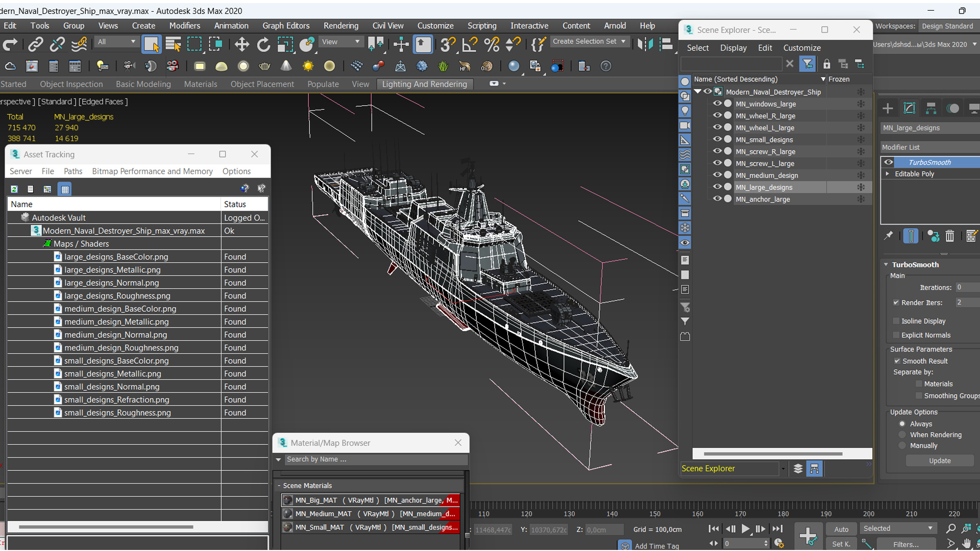Expand the Editable Poly modifier
This screenshot has width=980, height=551.
[x=888, y=174]
